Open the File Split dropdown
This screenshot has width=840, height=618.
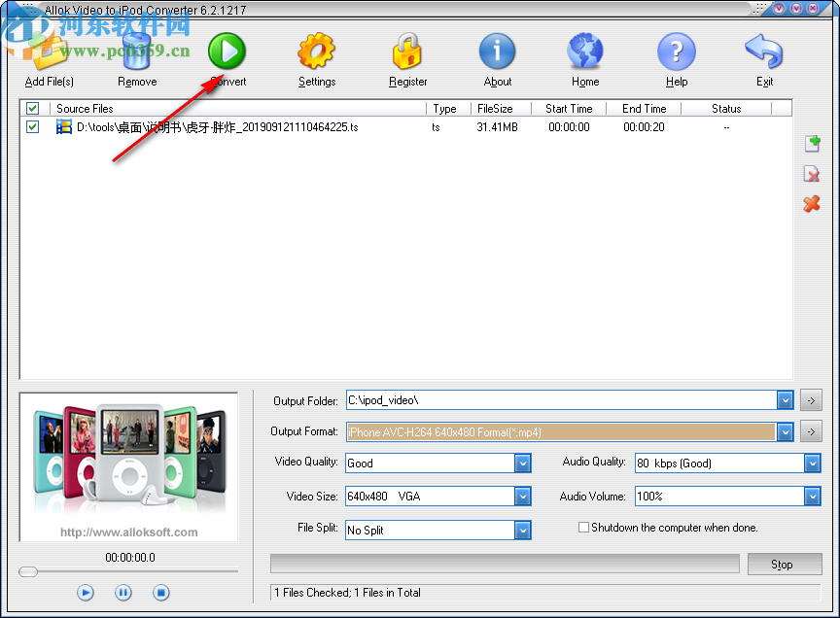(x=522, y=530)
